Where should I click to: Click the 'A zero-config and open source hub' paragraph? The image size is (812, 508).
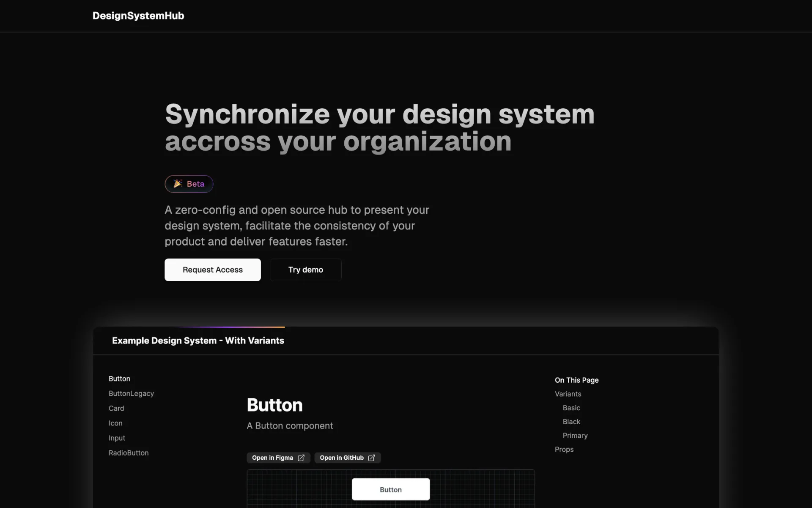[x=297, y=226]
